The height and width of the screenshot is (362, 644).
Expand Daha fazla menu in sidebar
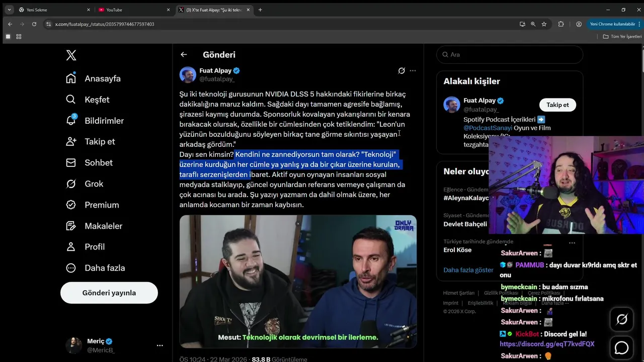95,268
